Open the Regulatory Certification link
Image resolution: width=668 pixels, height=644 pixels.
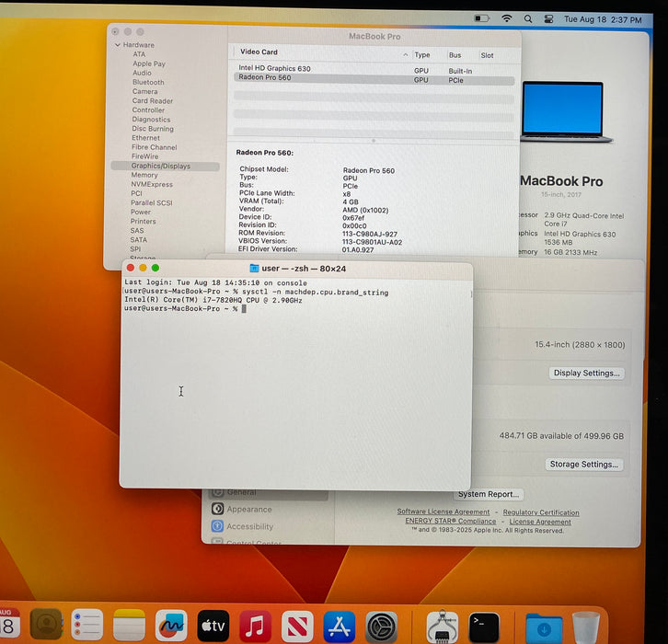pos(541,512)
